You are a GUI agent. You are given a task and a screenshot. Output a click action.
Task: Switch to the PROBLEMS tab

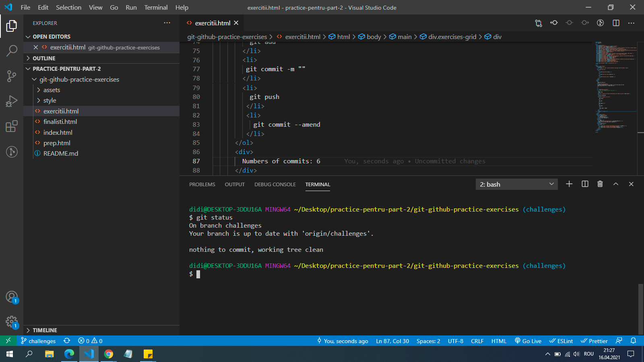coord(202,184)
